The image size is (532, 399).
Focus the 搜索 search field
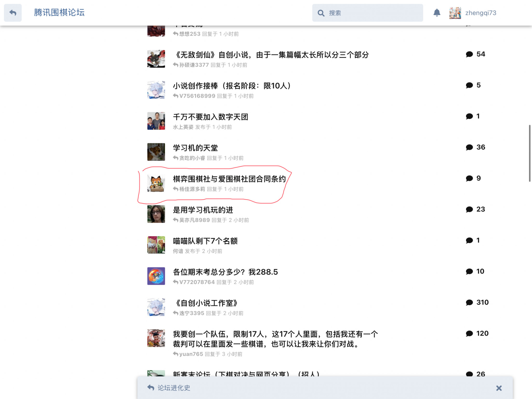(x=367, y=13)
